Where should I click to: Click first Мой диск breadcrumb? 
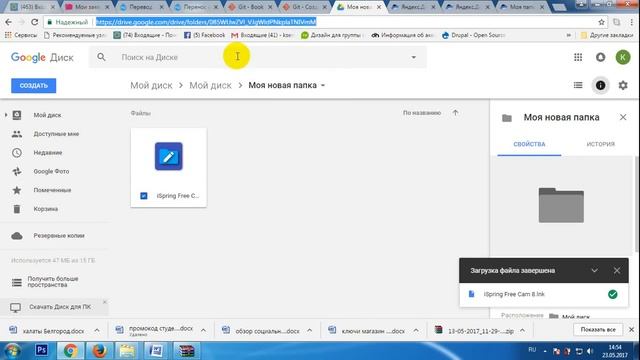151,85
